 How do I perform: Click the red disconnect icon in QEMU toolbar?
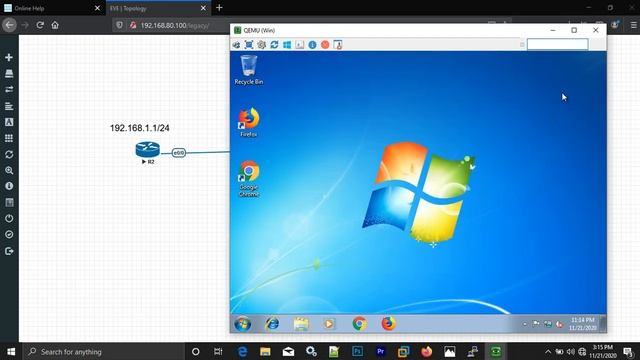click(325, 45)
